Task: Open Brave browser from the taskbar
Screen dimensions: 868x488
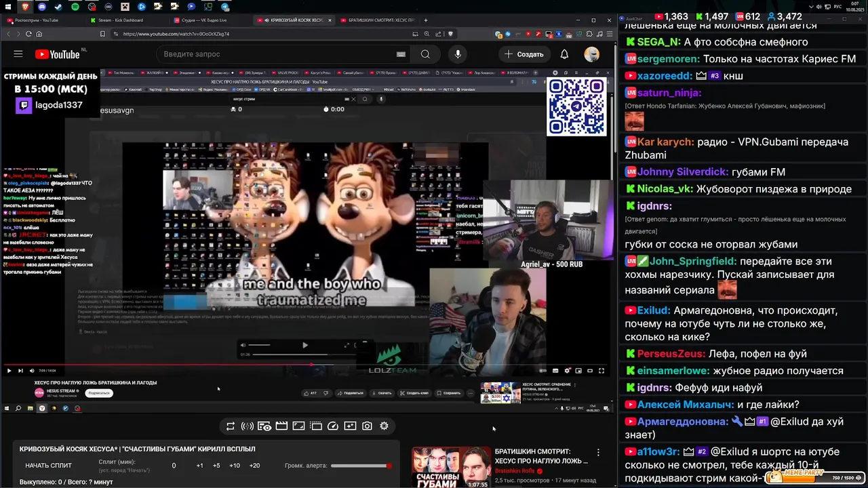Action: 25,7
